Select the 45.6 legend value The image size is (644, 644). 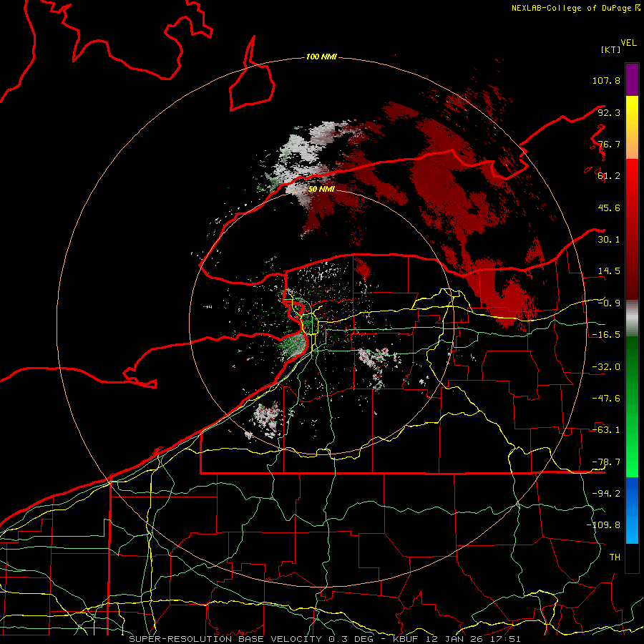point(609,208)
